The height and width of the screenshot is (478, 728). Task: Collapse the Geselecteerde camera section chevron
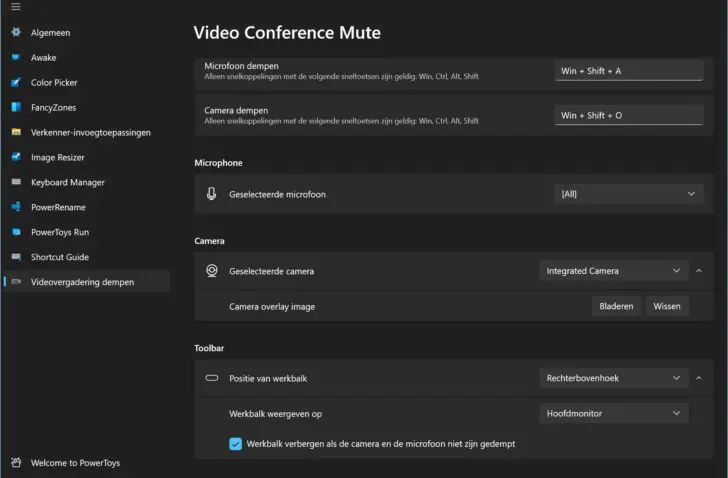pos(699,271)
